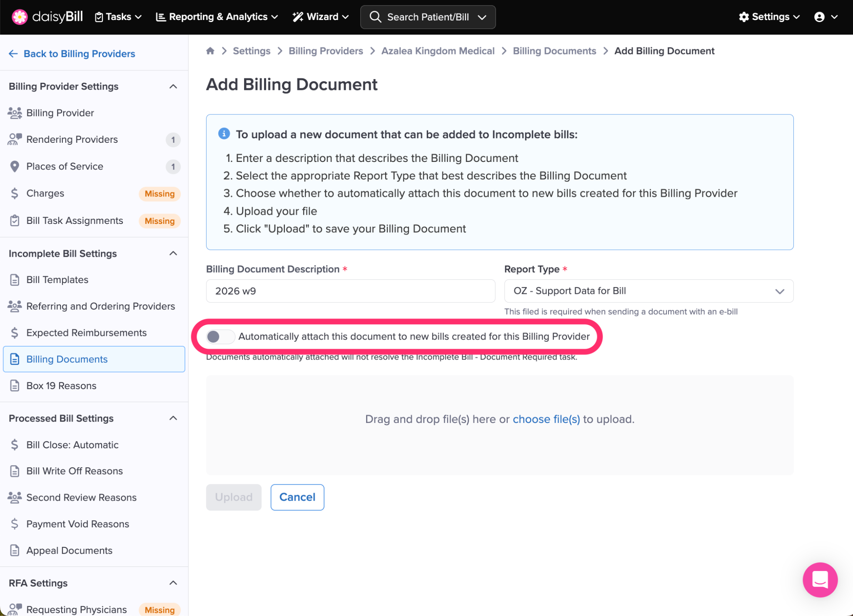
Task: Enable automatic document attach toggle
Action: (x=220, y=337)
